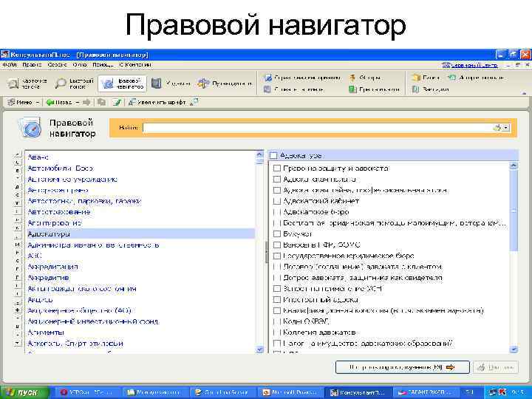Image resolution: width=532 pixels, height=399 pixels.
Task: Open the Карточка поиска search card
Action: [28, 83]
